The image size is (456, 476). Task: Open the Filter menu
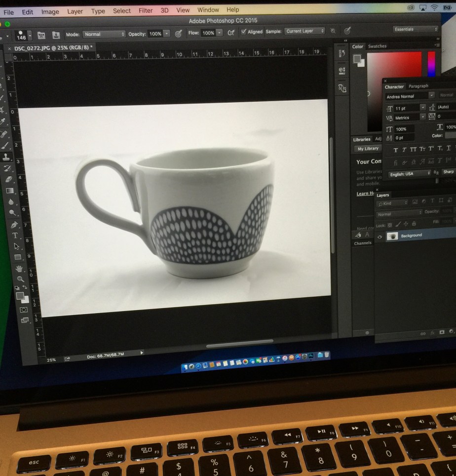tap(146, 10)
